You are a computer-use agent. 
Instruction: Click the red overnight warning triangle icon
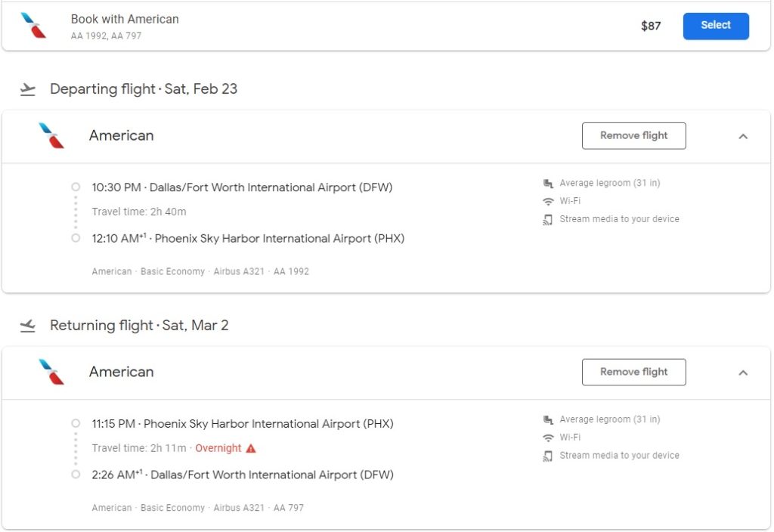point(251,448)
